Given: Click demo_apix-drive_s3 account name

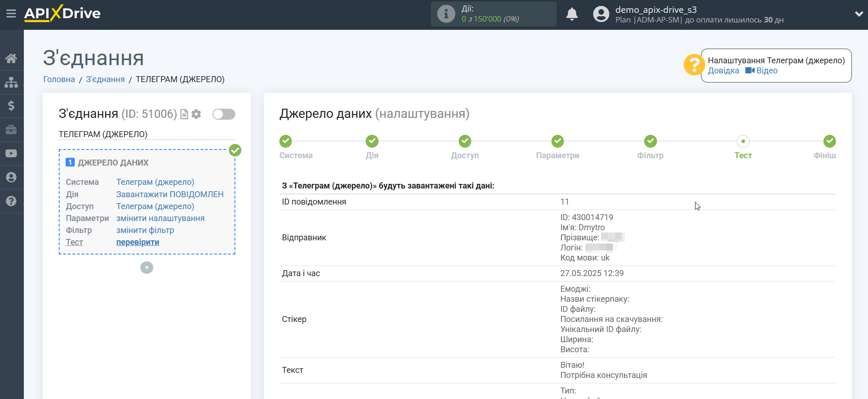Looking at the screenshot, I should 656,10.
